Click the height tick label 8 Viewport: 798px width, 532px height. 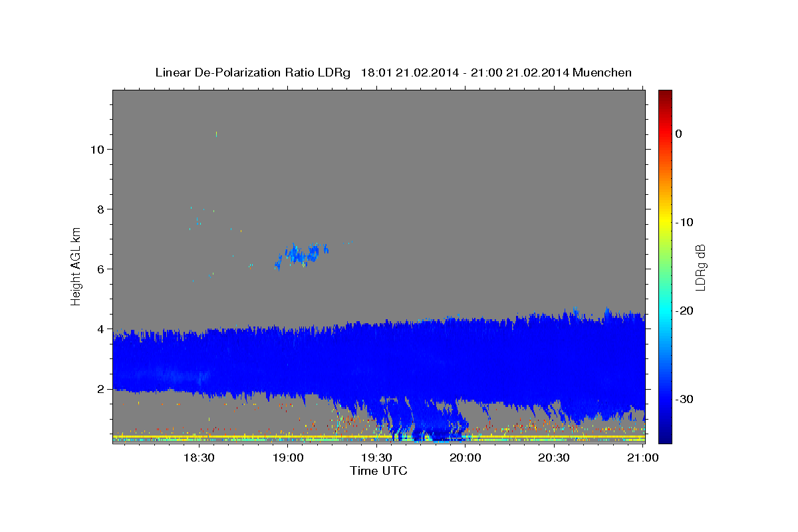[99, 209]
